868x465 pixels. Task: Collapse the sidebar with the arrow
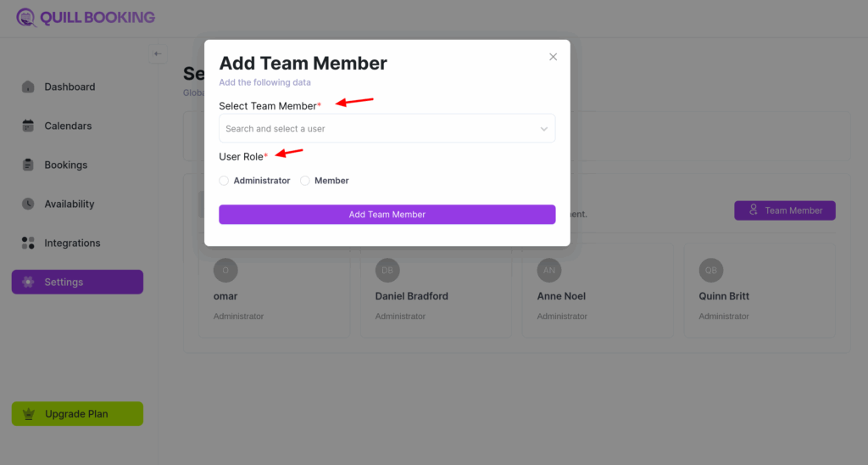click(x=158, y=54)
